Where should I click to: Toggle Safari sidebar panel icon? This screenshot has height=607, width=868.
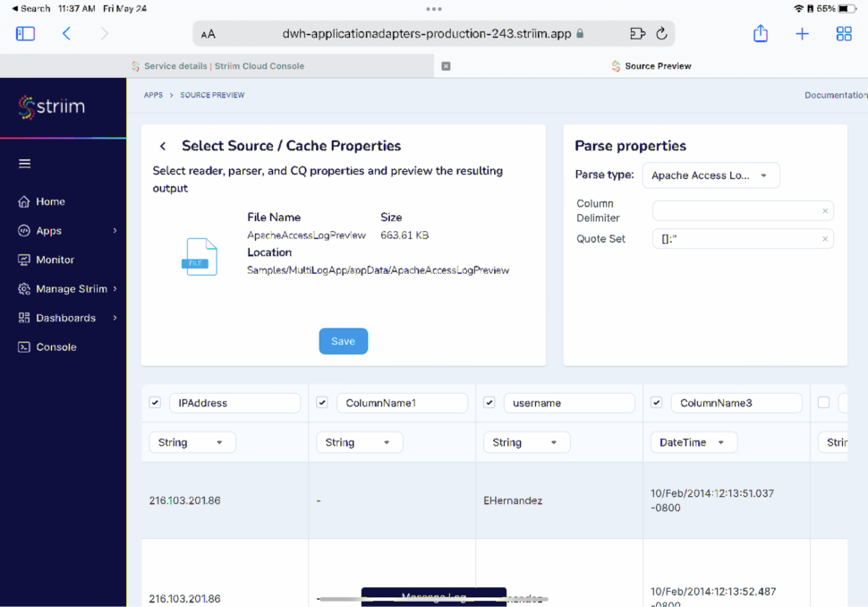(25, 34)
